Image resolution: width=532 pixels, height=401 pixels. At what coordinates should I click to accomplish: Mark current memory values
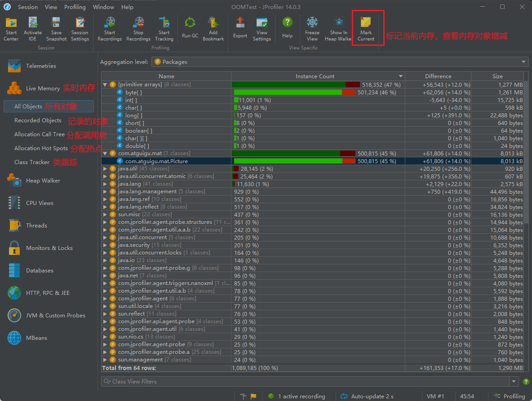[x=366, y=29]
